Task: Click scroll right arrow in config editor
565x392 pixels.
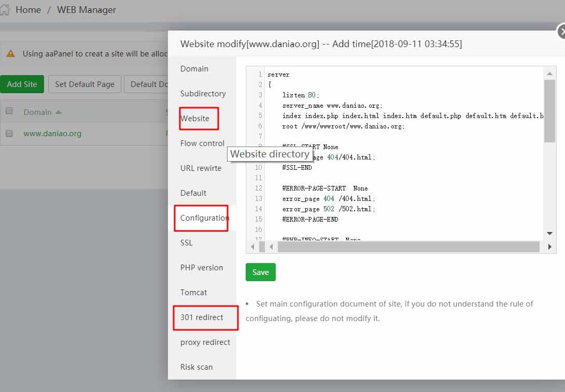Action: [549, 247]
